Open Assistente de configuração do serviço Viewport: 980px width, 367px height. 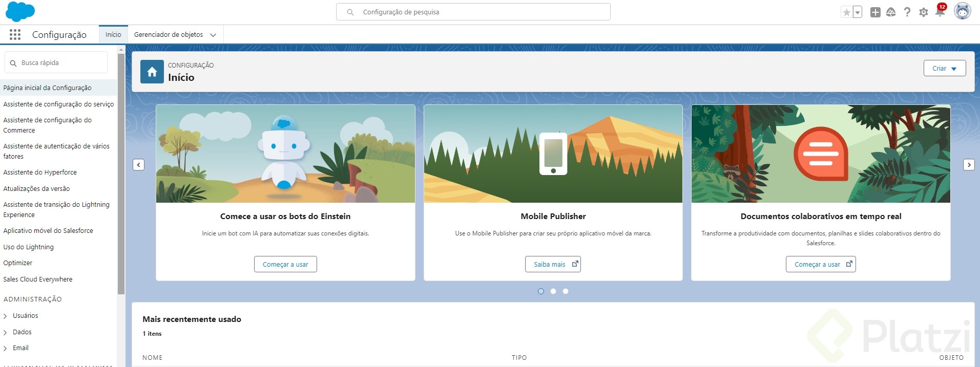pyautogui.click(x=58, y=104)
